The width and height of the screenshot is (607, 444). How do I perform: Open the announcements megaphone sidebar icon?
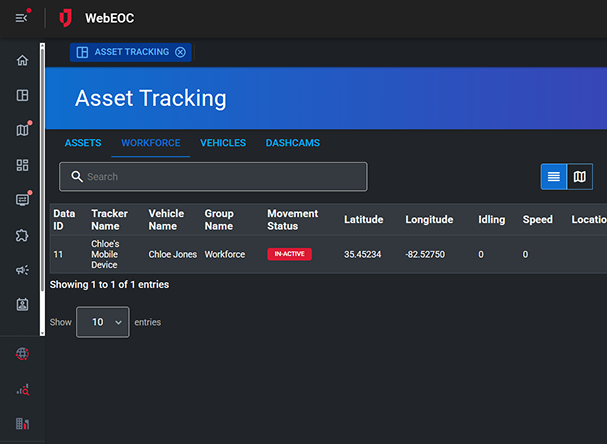[22, 270]
